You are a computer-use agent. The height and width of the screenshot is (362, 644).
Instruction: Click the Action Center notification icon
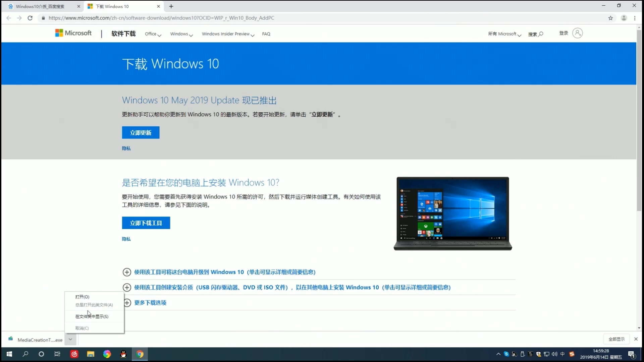[x=632, y=354]
